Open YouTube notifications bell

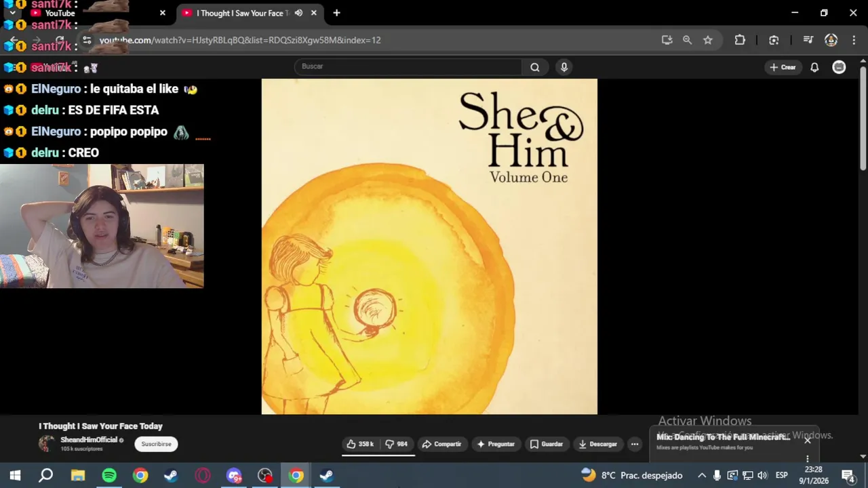[x=814, y=67]
